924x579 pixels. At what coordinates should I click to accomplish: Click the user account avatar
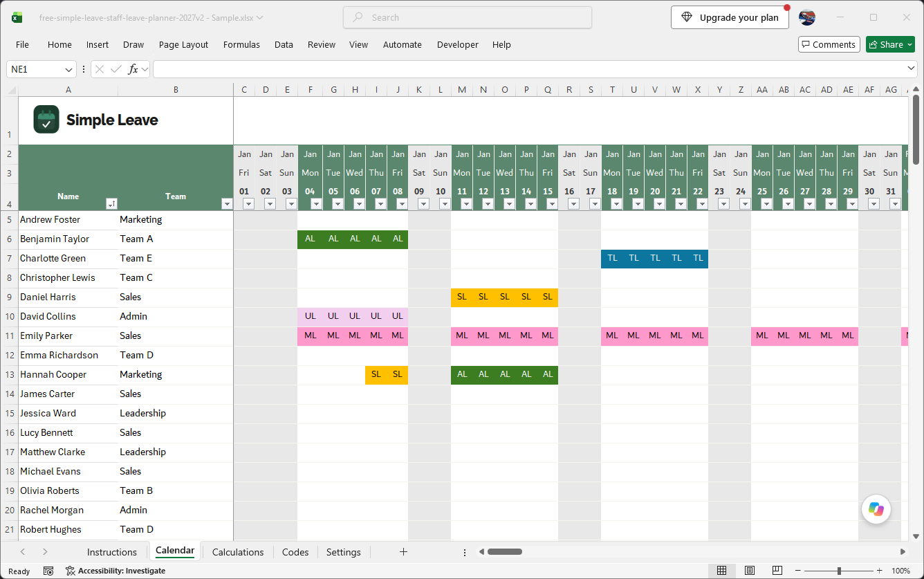tap(807, 18)
